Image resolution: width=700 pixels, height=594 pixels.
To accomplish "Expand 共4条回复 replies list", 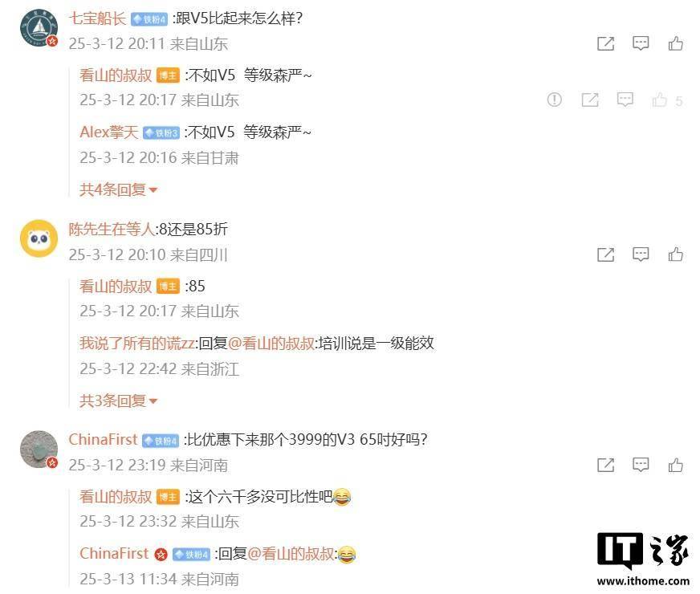I will click(x=118, y=189).
